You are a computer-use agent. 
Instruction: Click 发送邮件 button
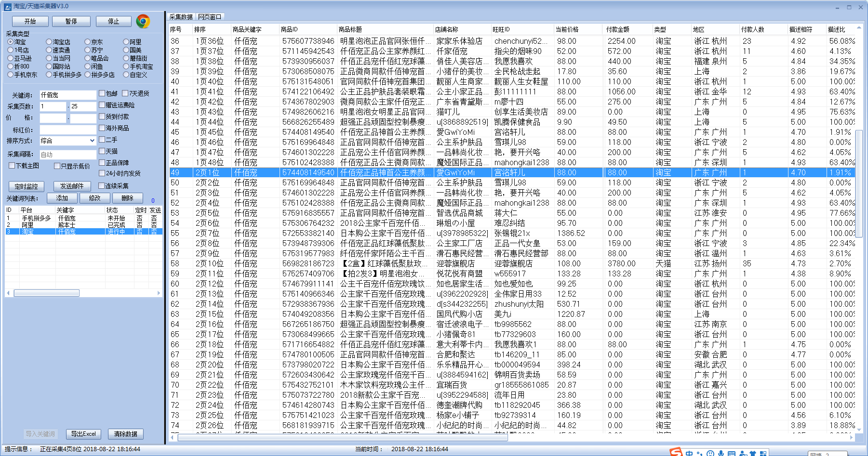click(72, 186)
